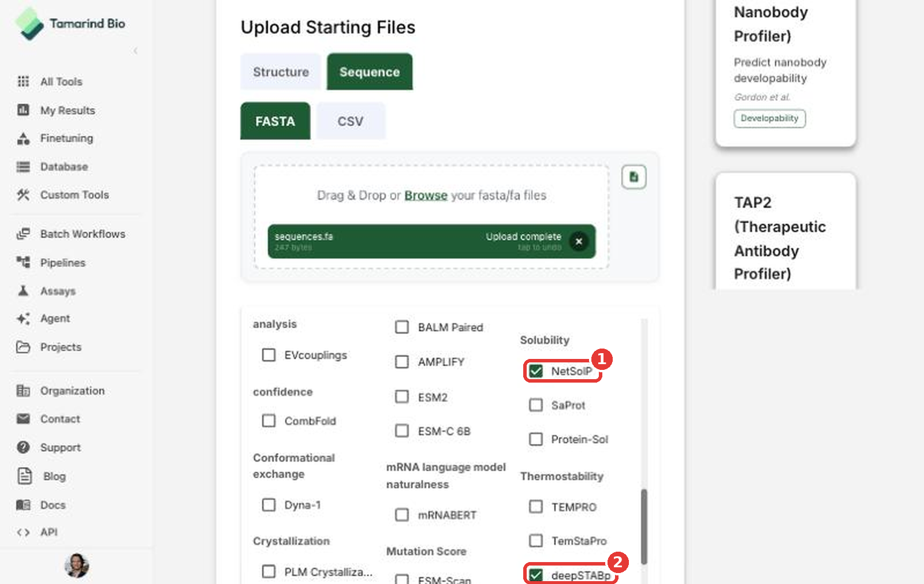Open My Results chart icon
Viewport: 924px width, 584px height.
(23, 110)
